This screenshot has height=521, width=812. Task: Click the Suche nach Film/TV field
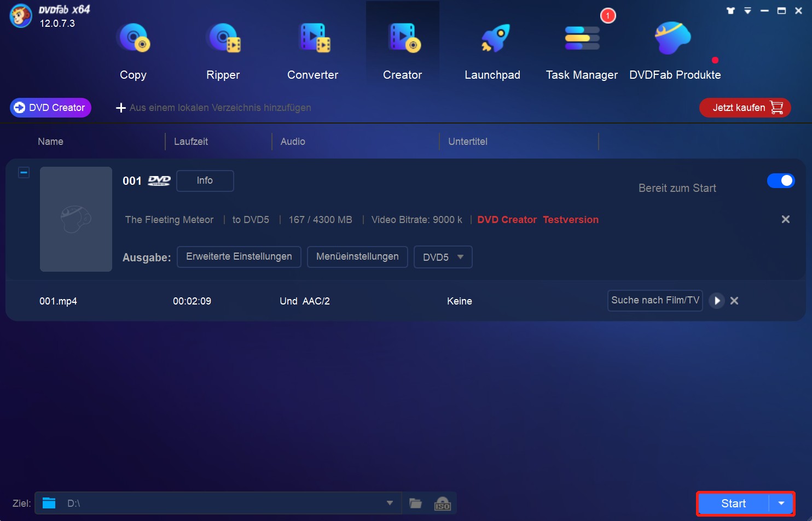pos(655,300)
